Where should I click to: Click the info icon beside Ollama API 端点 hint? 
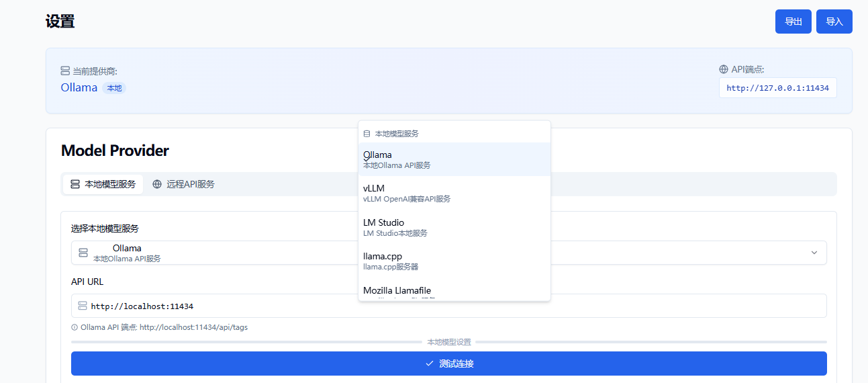[75, 327]
